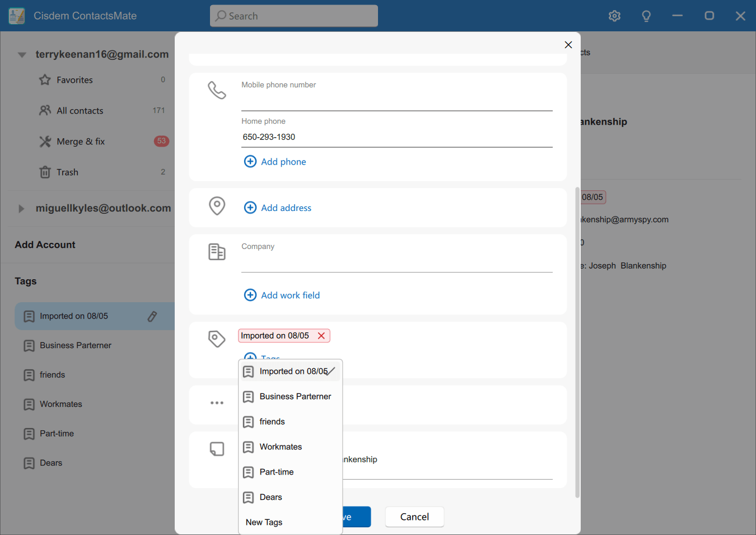Select Business Parterner in the tag dropdown

coord(295,397)
